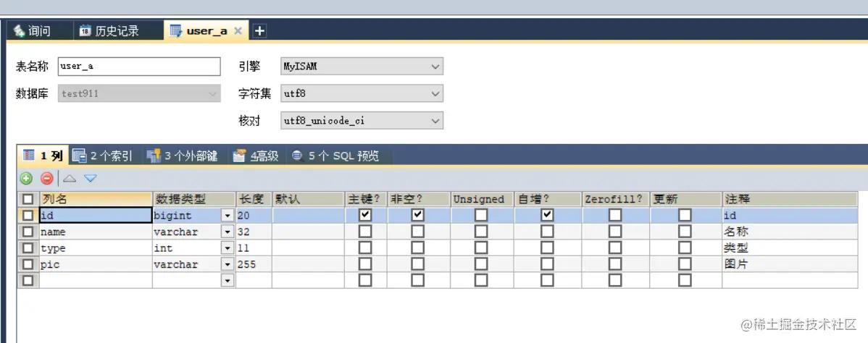
Task: Open the 1 列 columns tab
Action: 43,156
